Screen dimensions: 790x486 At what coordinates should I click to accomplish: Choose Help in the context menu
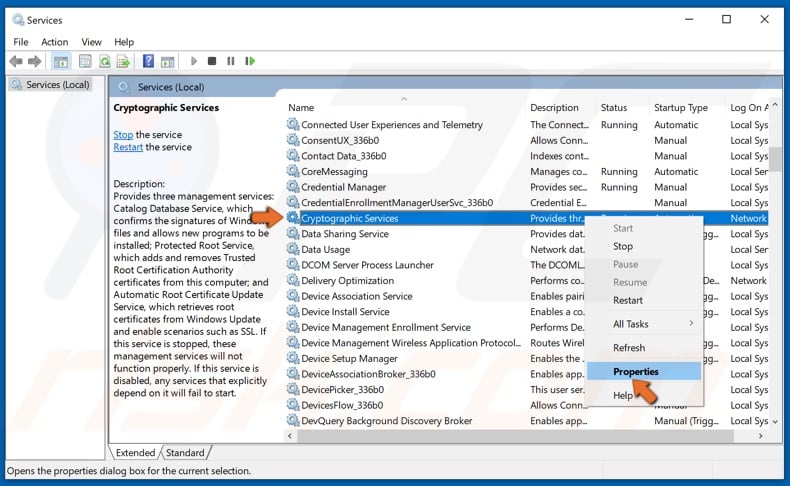point(644,395)
